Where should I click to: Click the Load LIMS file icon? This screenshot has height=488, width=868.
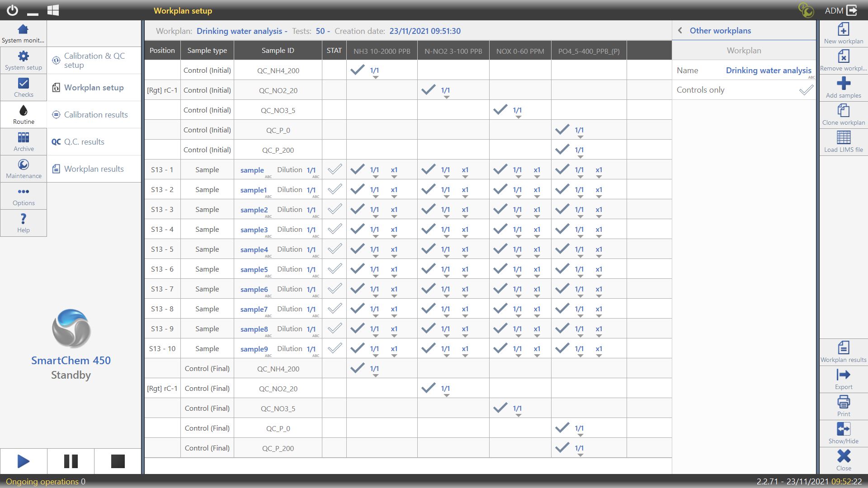point(843,138)
